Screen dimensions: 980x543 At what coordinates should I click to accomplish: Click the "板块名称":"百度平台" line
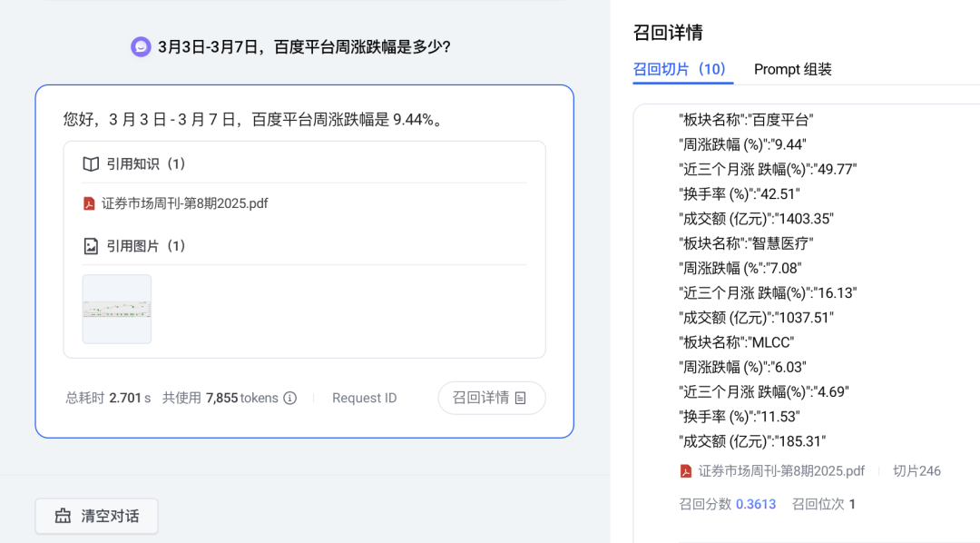[746, 120]
